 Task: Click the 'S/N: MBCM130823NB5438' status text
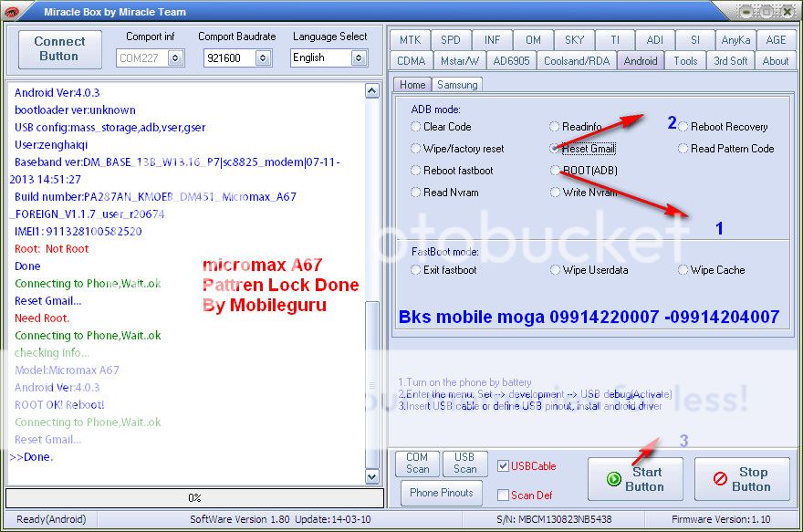pos(554,519)
